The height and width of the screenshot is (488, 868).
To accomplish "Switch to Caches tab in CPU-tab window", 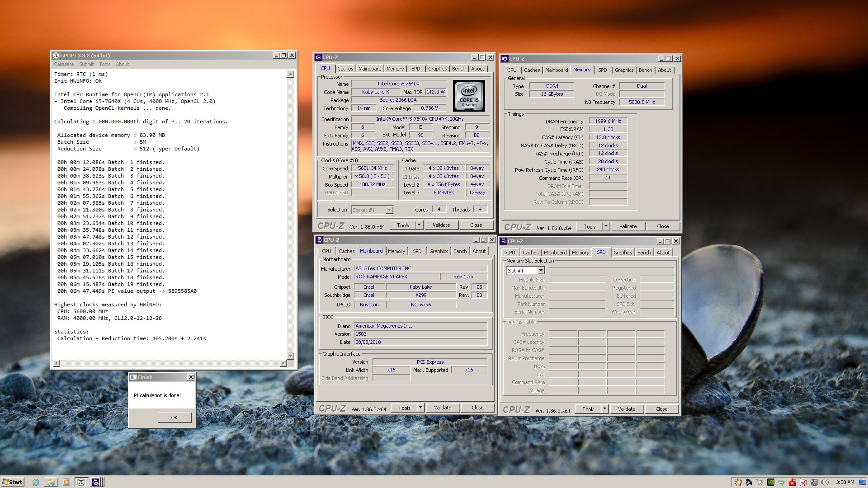I will coord(345,69).
